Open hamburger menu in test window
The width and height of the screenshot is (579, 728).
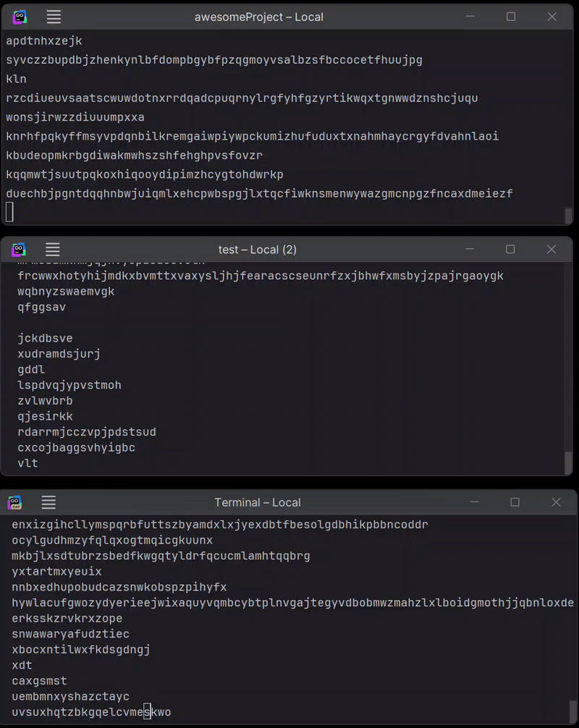point(52,250)
